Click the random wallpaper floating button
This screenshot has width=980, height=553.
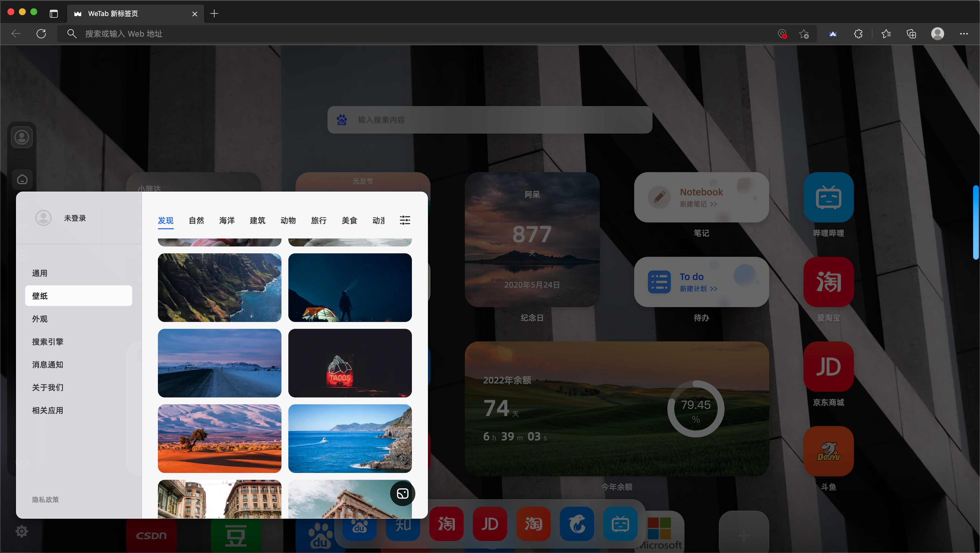[x=402, y=493]
